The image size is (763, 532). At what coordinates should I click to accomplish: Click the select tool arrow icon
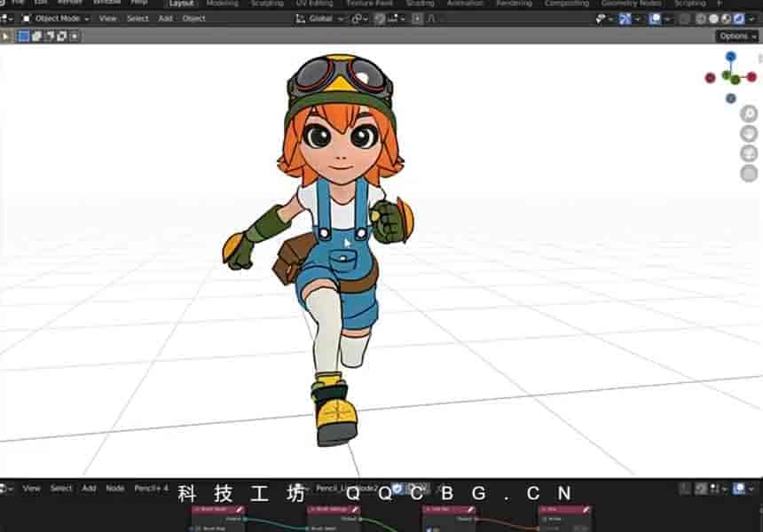pos(5,36)
